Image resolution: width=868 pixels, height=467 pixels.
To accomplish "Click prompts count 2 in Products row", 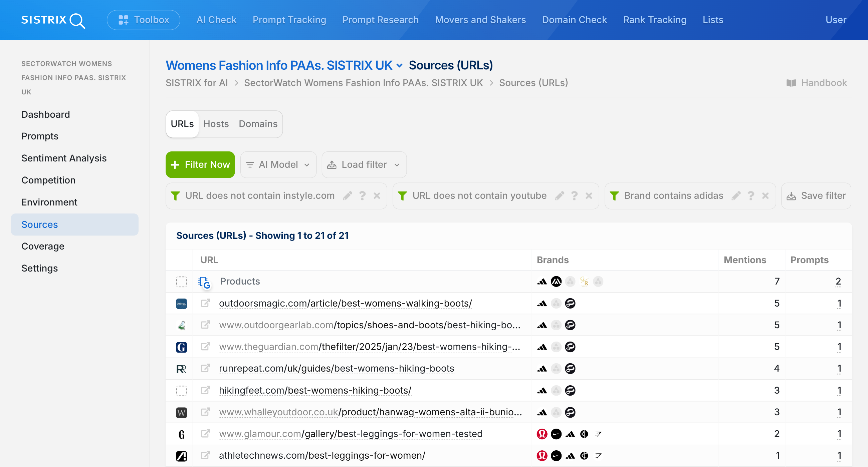I will [x=838, y=282].
